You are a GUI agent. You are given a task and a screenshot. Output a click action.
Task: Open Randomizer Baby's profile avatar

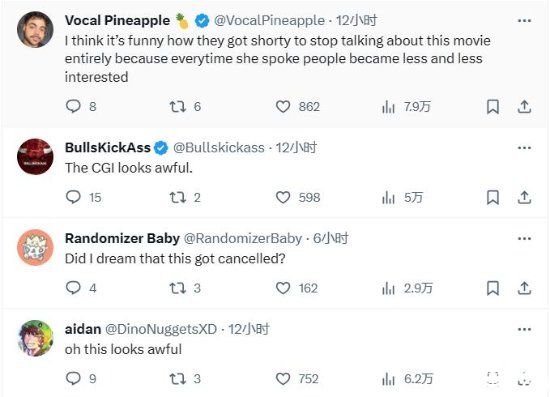tap(35, 247)
